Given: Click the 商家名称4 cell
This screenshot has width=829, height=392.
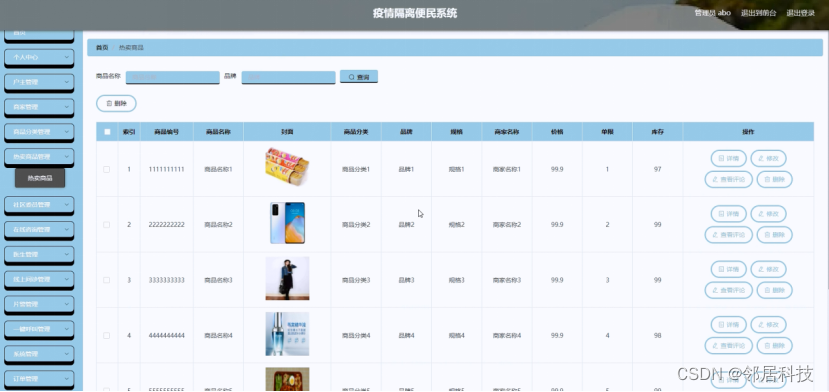Looking at the screenshot, I should [x=506, y=335].
